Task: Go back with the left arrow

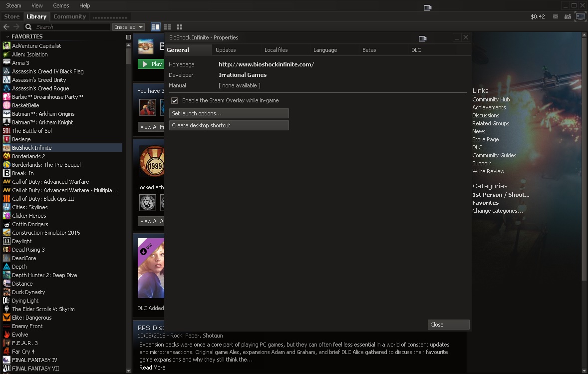Action: pyautogui.click(x=6, y=26)
